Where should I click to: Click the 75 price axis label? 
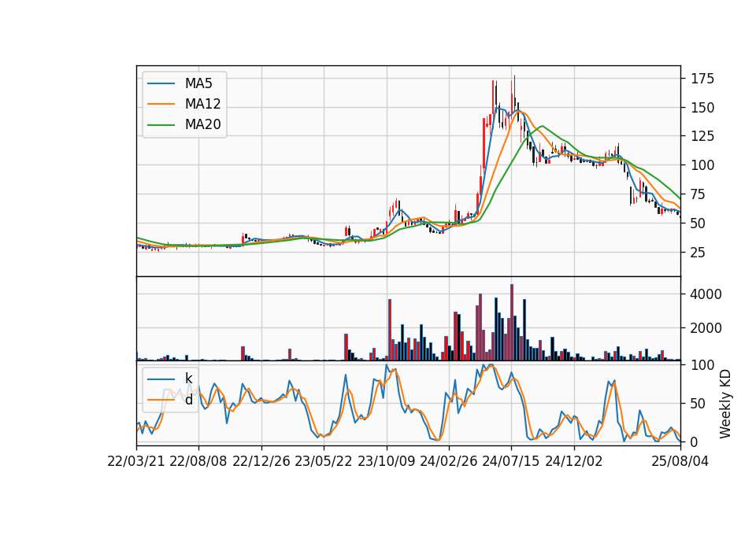coord(699,194)
